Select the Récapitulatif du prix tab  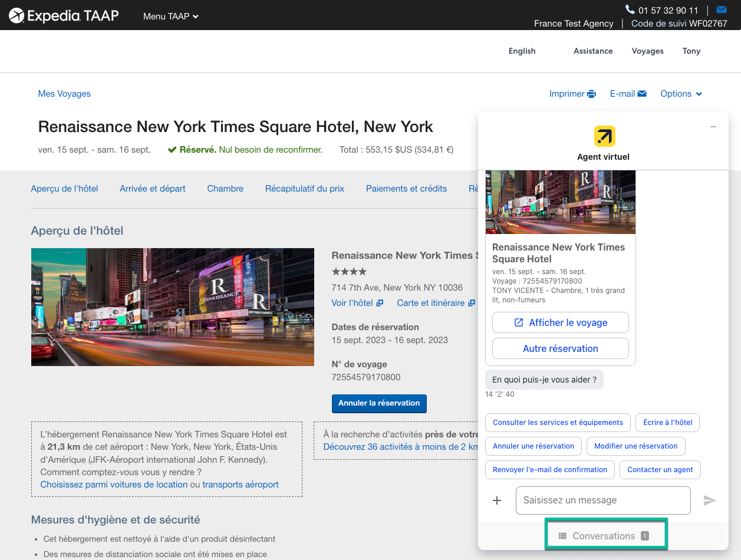click(305, 189)
